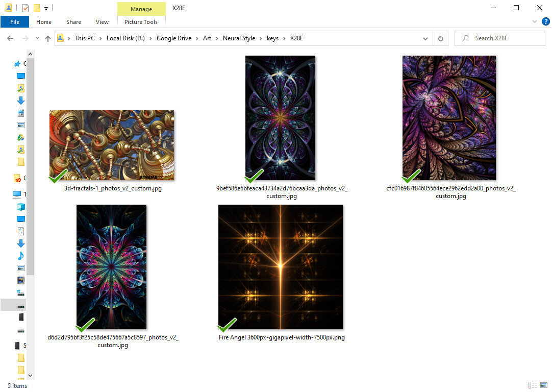Viewport: 552px width, 392px height.
Task: Open Customize Quick Access Toolbar dropdown
Action: 46,9
